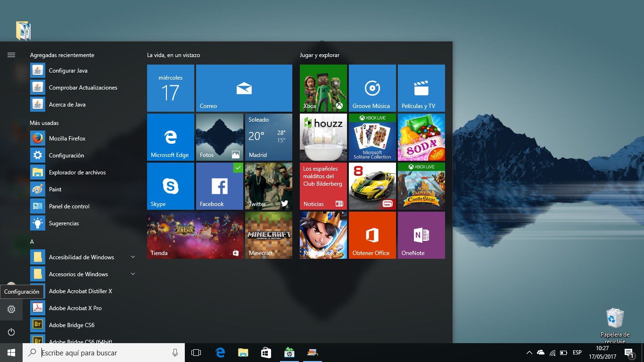This screenshot has height=362, width=644.
Task: Open the Correo mail tile
Action: click(244, 88)
